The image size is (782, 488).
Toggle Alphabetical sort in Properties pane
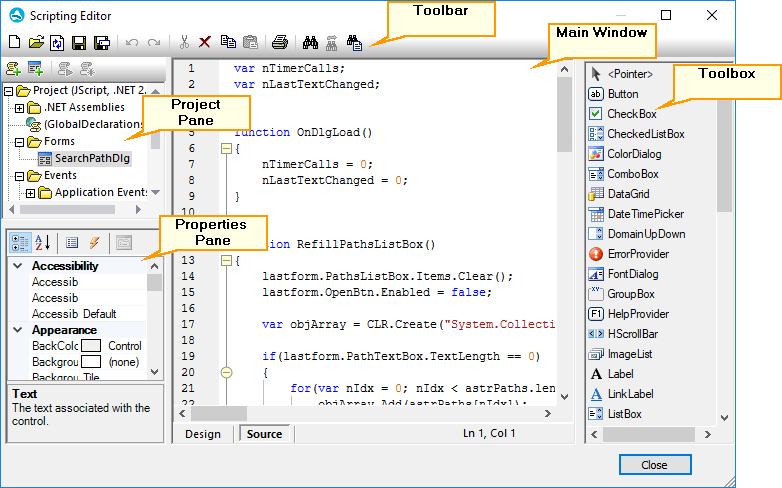coord(43,242)
